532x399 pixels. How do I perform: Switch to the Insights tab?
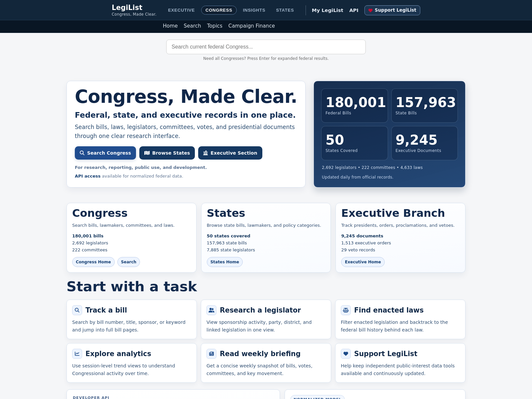254,10
